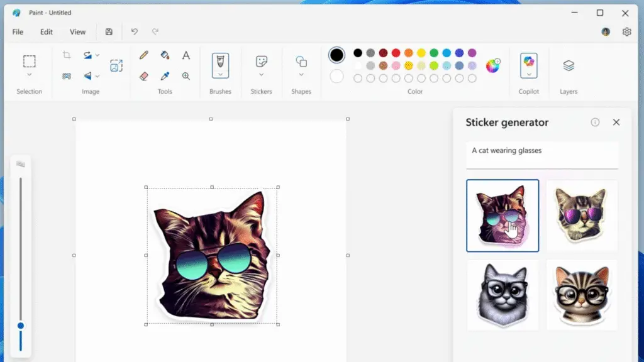Pick the dark red color swatch
The image size is (644, 362).
tap(383, 53)
